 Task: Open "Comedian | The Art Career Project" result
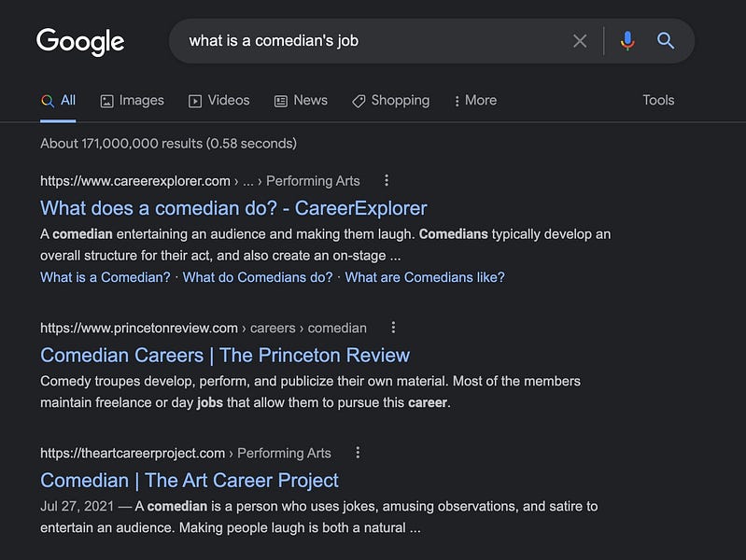pos(190,481)
